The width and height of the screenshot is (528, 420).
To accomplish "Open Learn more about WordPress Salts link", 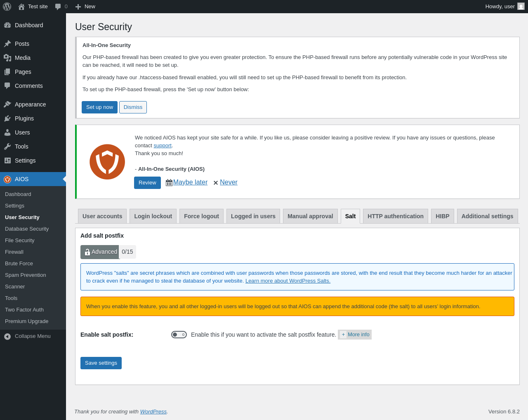I will coord(288,281).
